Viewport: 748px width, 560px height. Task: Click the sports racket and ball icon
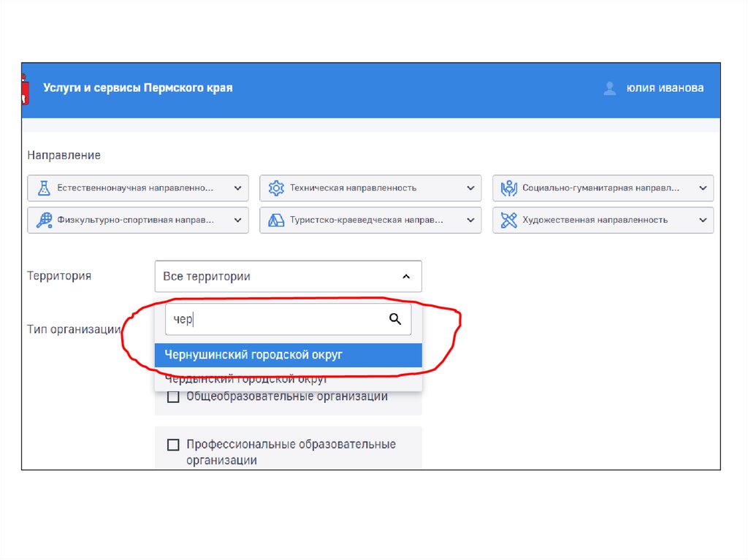coord(44,220)
